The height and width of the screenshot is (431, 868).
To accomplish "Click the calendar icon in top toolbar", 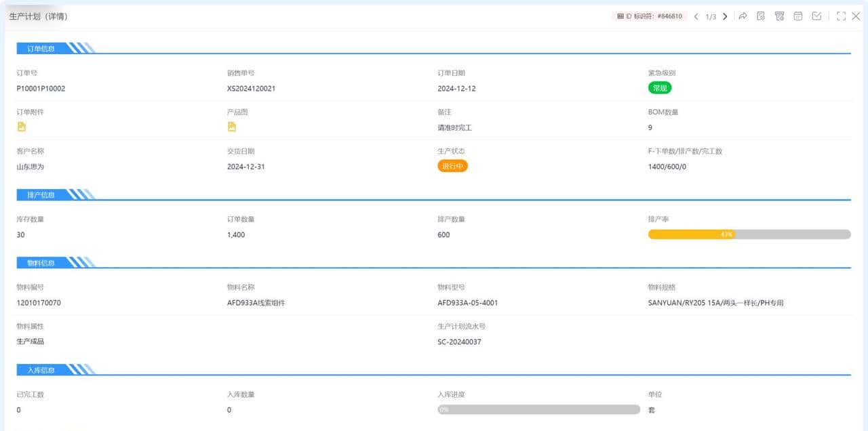I will pos(798,16).
